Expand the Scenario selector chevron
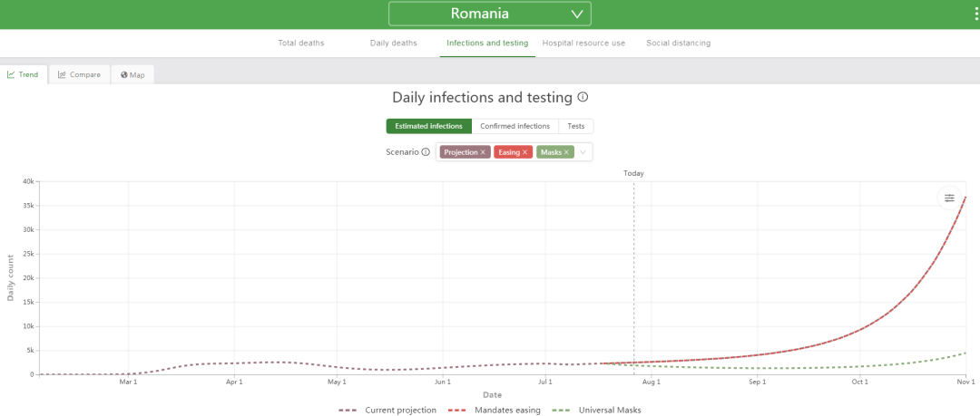 coord(583,152)
